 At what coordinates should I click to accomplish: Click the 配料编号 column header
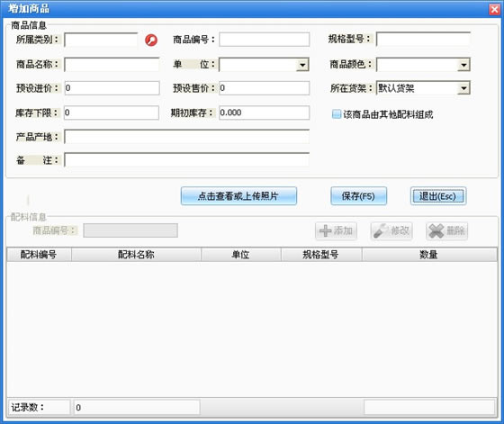[x=39, y=255]
